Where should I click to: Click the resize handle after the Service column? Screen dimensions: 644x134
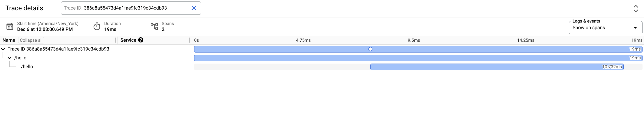[x=190, y=40]
